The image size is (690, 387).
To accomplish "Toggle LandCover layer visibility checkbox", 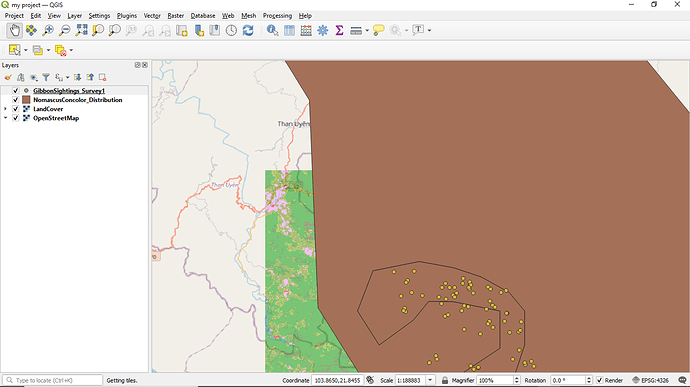I will pyautogui.click(x=16, y=109).
